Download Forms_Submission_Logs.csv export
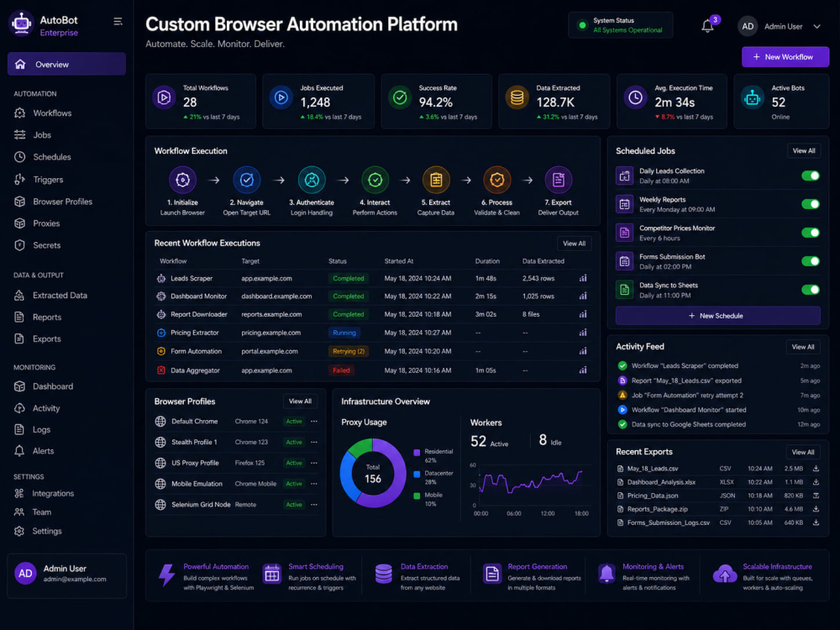This screenshot has width=840, height=630. pos(816,522)
